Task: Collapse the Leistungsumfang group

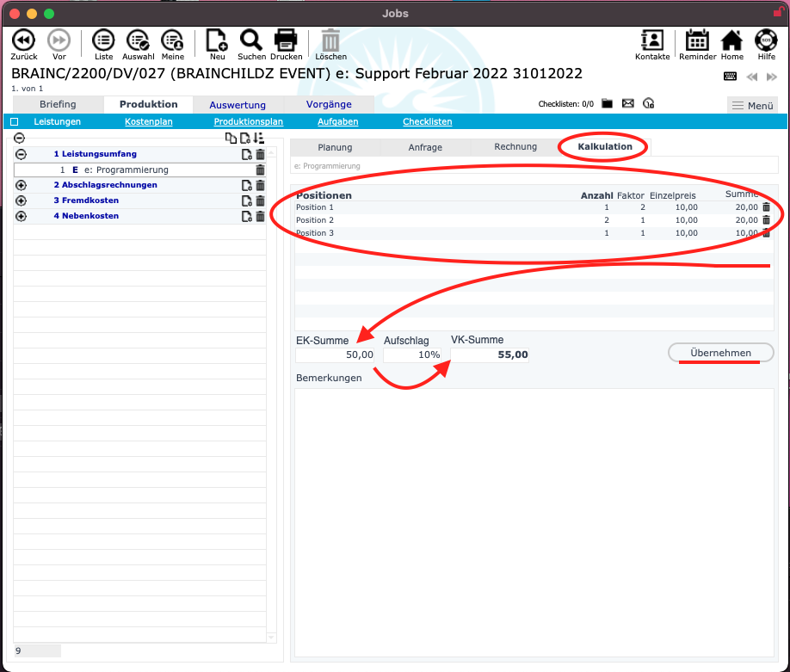Action: coord(21,154)
